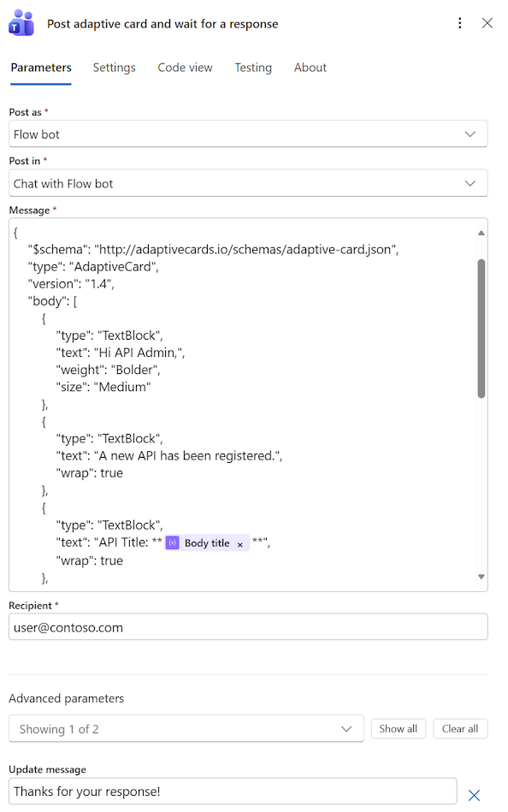
Task: Open the Post as dropdown
Action: pyautogui.click(x=470, y=133)
